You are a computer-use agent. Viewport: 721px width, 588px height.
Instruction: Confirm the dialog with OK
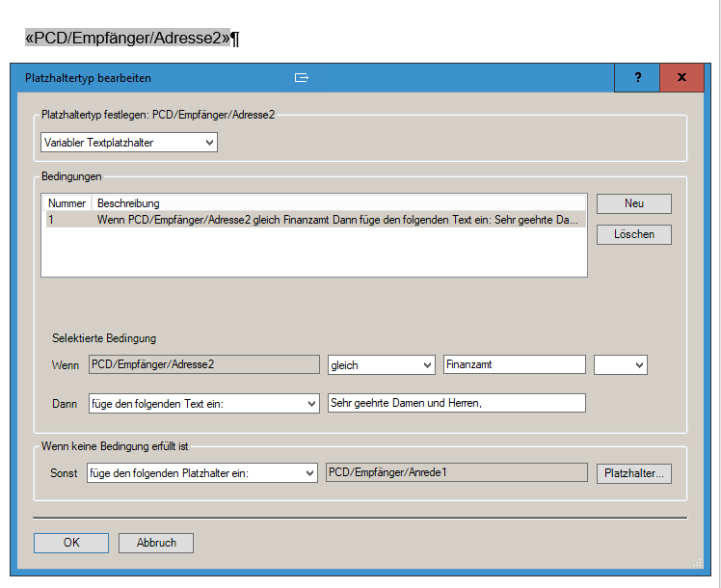pyautogui.click(x=70, y=543)
